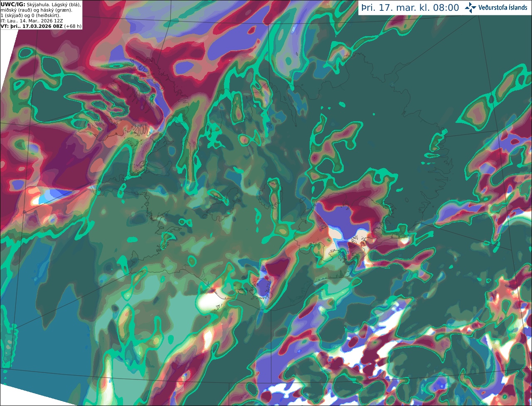The width and height of the screenshot is (532, 406).
Task: Click the 'miðský (rauð) og háský (græn).' legend line
Action: coord(36,10)
